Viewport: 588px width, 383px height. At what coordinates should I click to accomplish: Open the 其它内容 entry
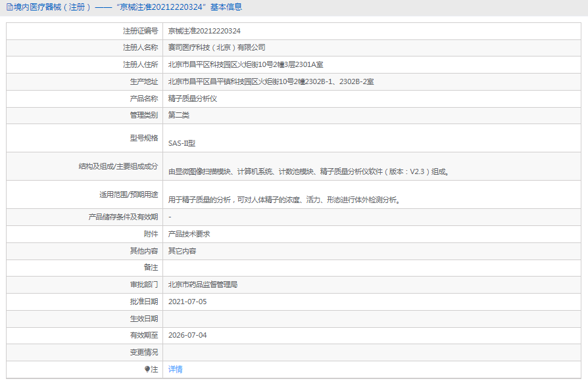tap(182, 251)
